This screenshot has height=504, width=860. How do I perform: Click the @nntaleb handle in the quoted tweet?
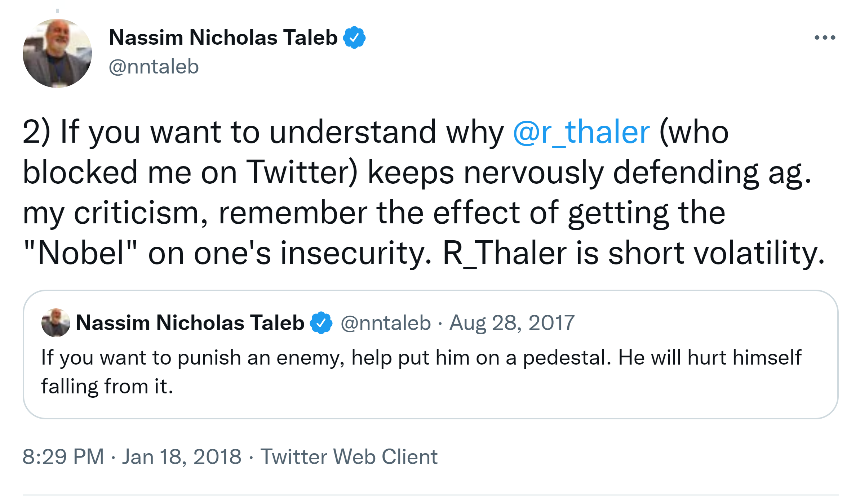pyautogui.click(x=386, y=323)
